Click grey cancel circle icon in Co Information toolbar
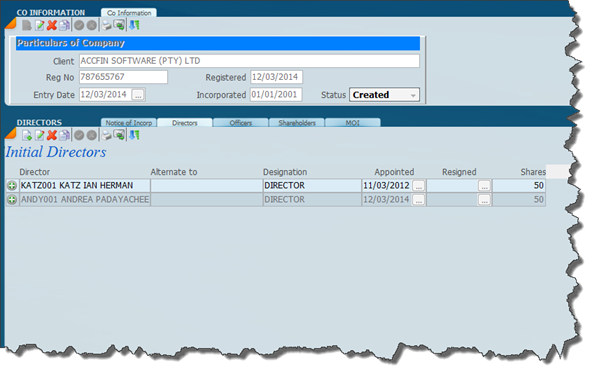Screen dimensions: 597x374 pyautogui.click(x=92, y=26)
